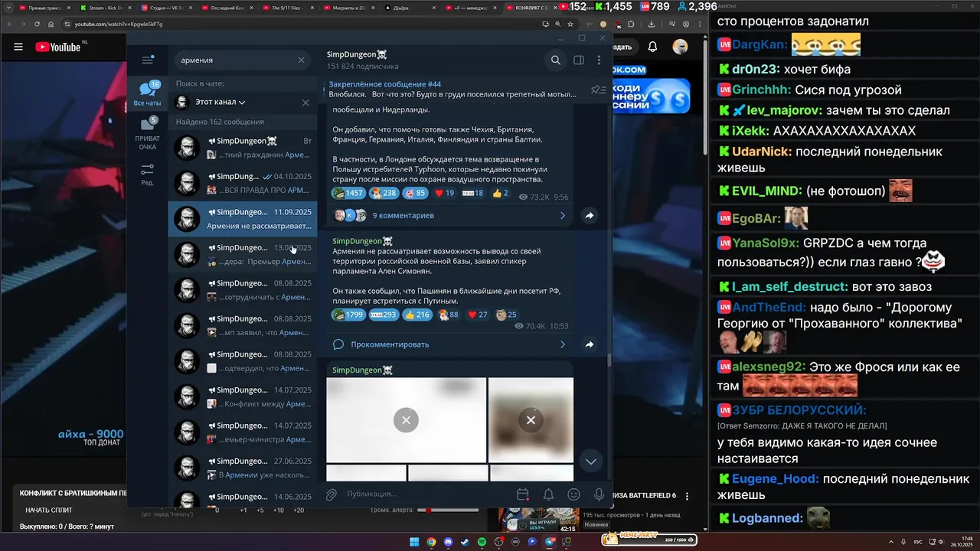Open the "Ред." folder editor
Viewport: 980px width, 551px height.
(147, 174)
